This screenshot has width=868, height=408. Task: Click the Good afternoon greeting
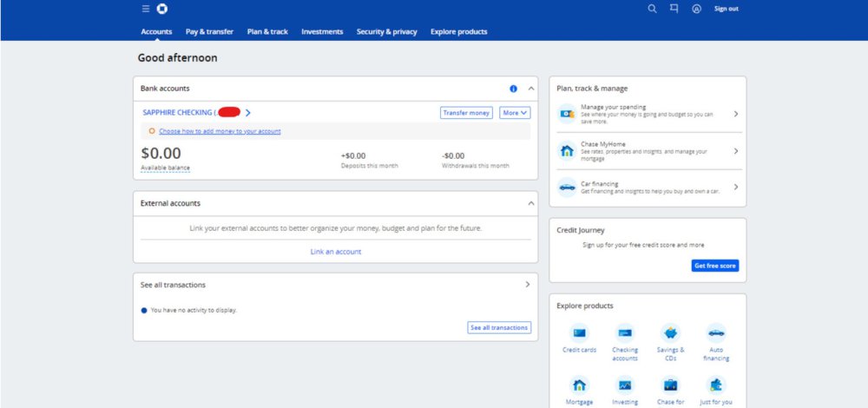coord(178,57)
